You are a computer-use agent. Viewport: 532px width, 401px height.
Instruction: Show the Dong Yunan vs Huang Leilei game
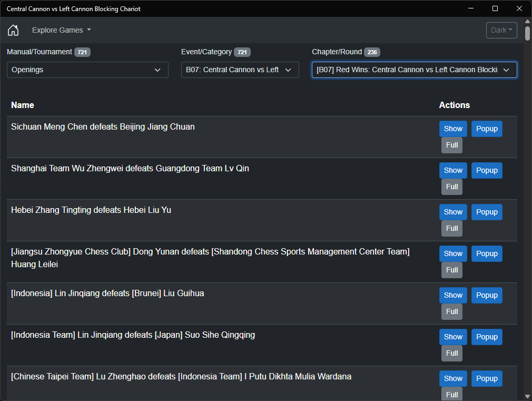click(x=453, y=253)
